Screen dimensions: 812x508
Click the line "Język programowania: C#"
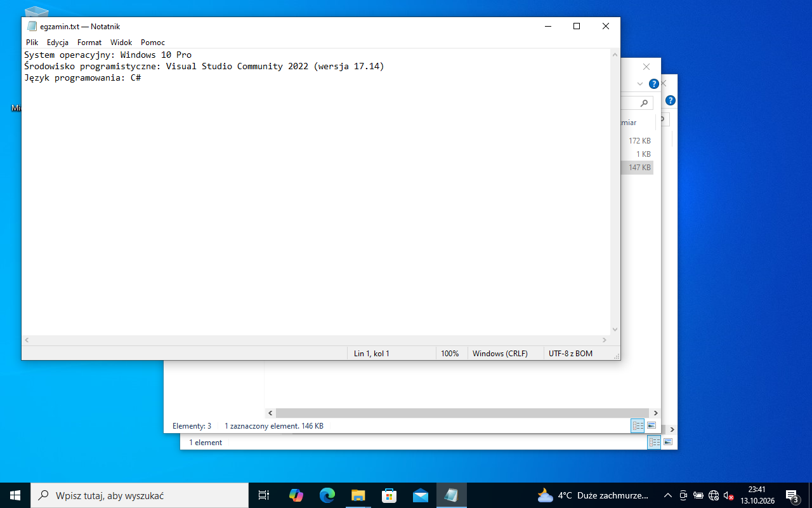(x=82, y=77)
